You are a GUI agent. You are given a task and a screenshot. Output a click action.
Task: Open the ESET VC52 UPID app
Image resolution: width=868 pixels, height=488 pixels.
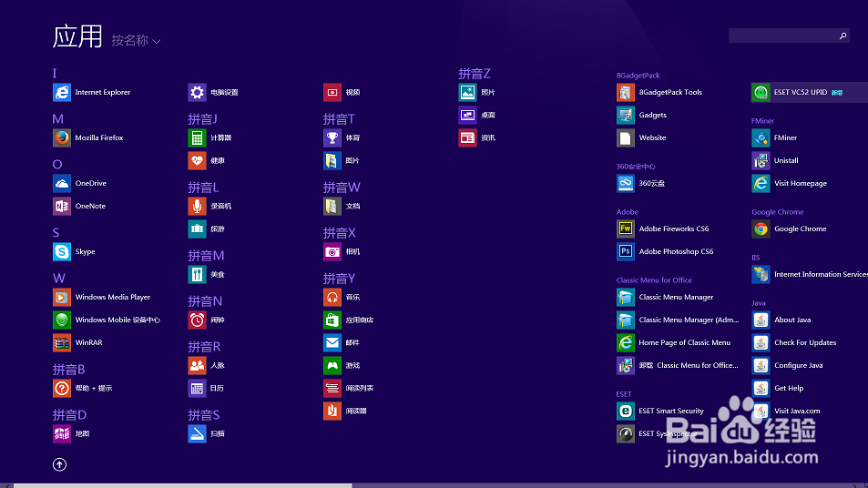tap(809, 92)
